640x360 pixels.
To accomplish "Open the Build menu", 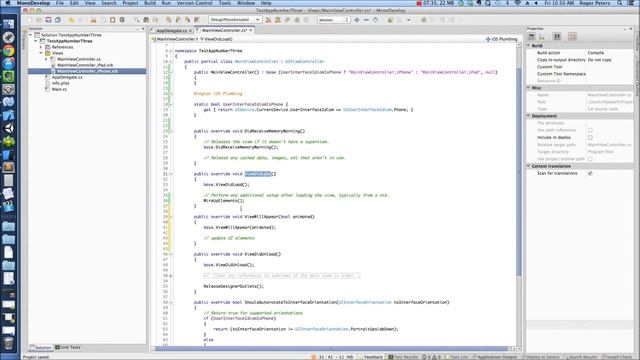I will tap(150, 3).
